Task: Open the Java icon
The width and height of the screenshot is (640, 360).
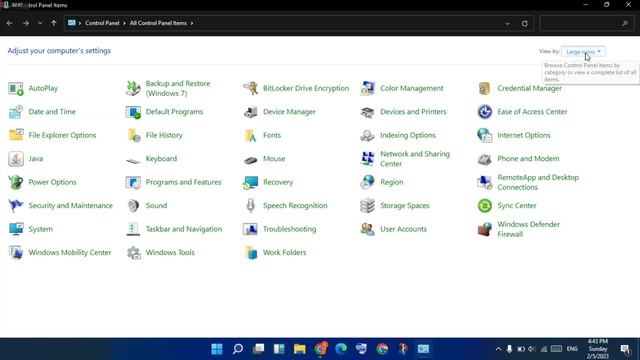Action: 16,159
